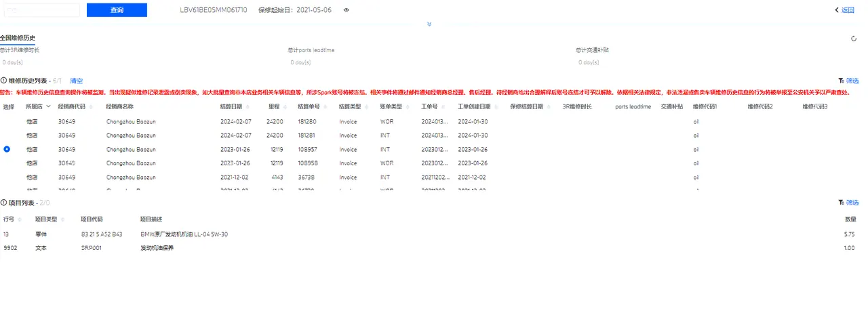Image resolution: width=868 pixels, height=311 pixels.
Task: Select the 全国维修历史 tab
Action: pos(17,38)
